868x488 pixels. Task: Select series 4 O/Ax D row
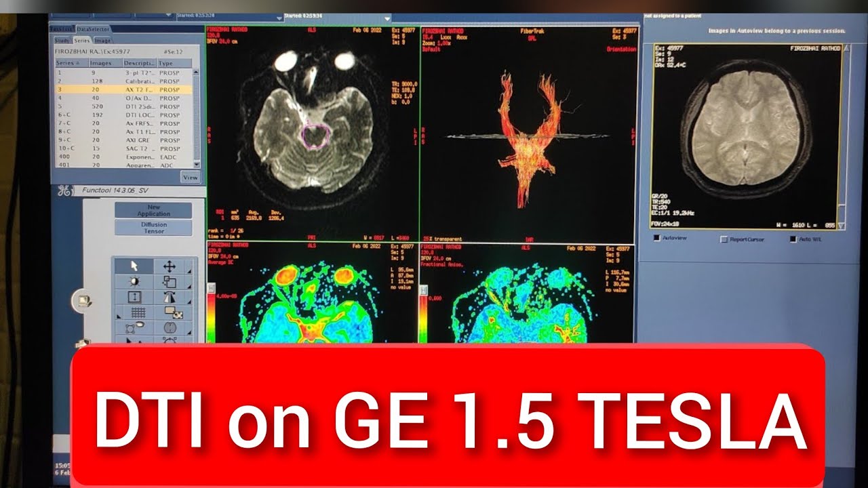tap(123, 98)
